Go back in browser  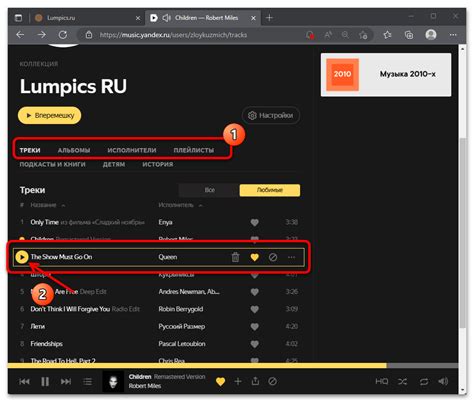tap(20, 35)
